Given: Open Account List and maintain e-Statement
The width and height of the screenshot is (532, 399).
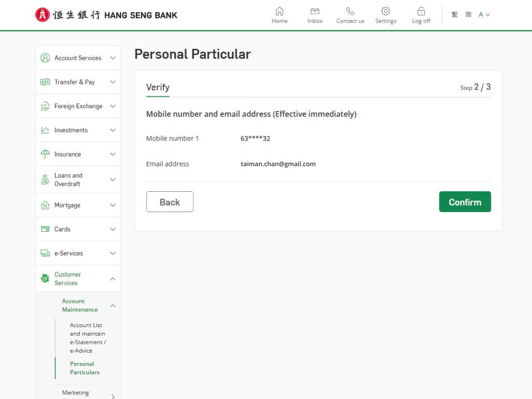Looking at the screenshot, I should (87, 338).
